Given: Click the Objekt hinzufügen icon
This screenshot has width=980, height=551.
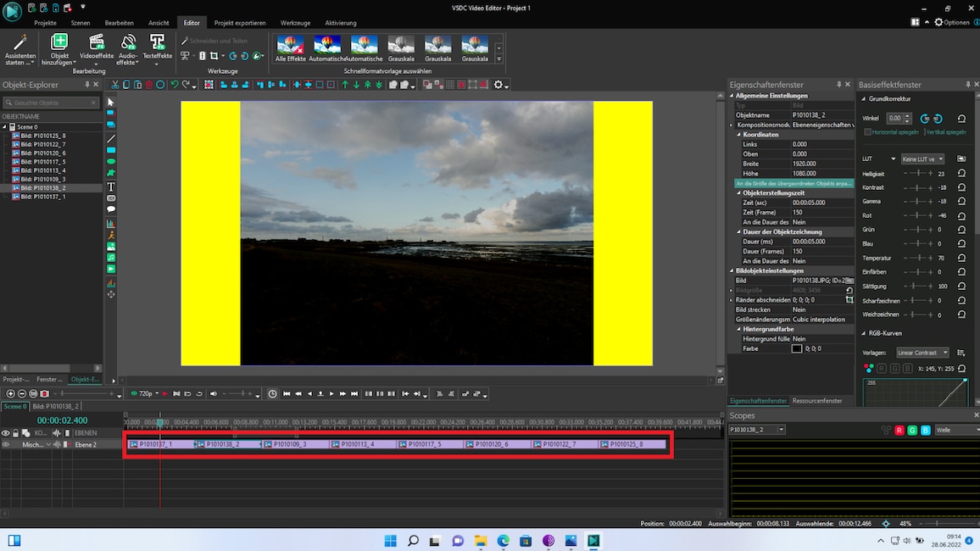Looking at the screenshot, I should tap(59, 42).
